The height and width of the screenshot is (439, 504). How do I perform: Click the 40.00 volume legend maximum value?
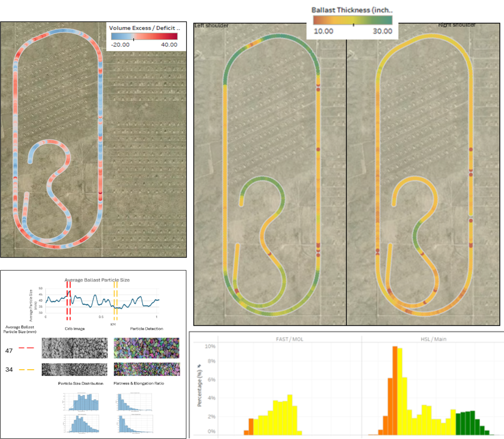169,45
